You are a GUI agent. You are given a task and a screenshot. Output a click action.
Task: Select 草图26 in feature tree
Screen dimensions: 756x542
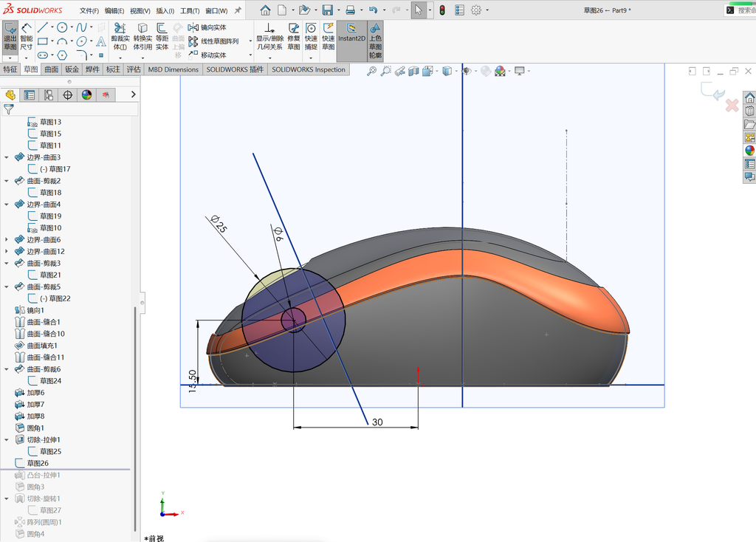click(x=38, y=464)
